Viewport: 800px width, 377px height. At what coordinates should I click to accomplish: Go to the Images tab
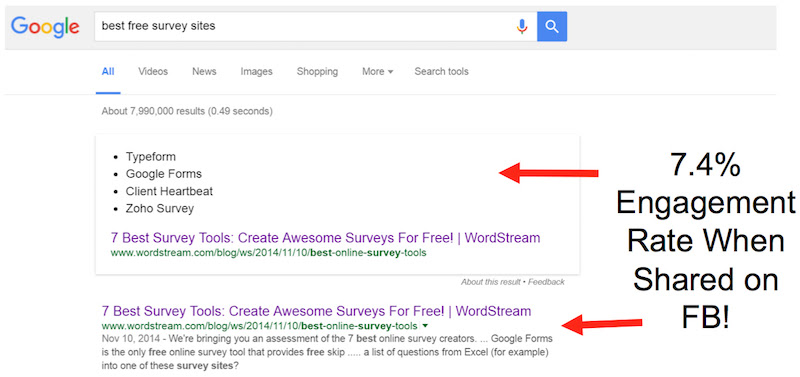[x=257, y=72]
